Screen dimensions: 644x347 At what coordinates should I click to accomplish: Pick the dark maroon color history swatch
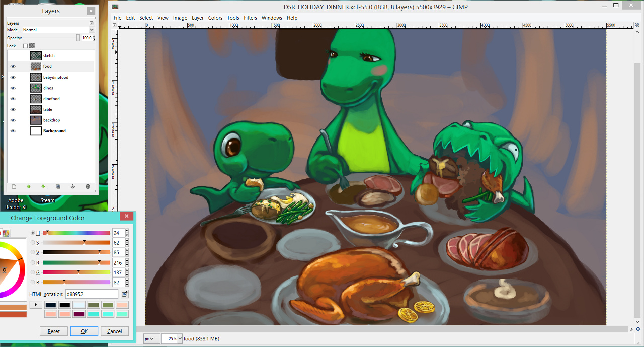(x=79, y=314)
